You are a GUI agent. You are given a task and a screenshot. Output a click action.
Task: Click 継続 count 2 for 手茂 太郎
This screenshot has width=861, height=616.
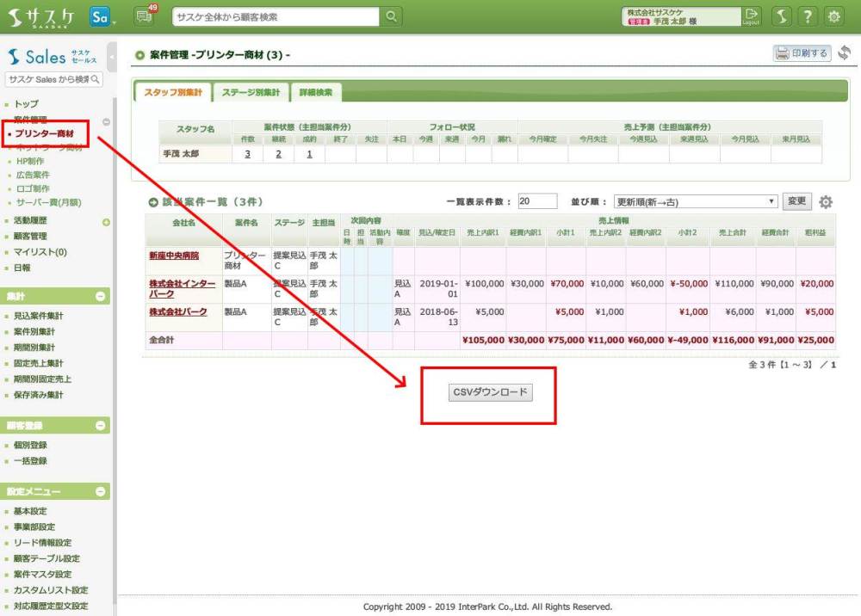(x=278, y=154)
